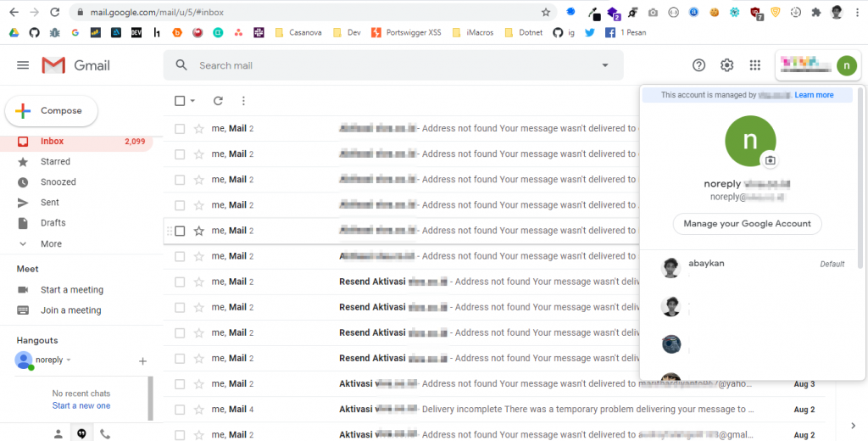This screenshot has width=868, height=441.
Task: Open the Google apps grid icon
Action: [x=755, y=65]
